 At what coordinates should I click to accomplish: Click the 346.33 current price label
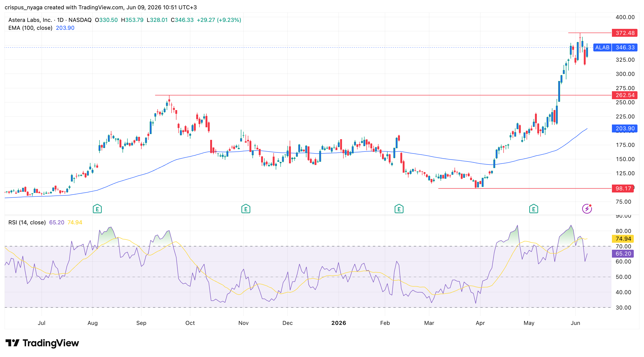pos(624,47)
